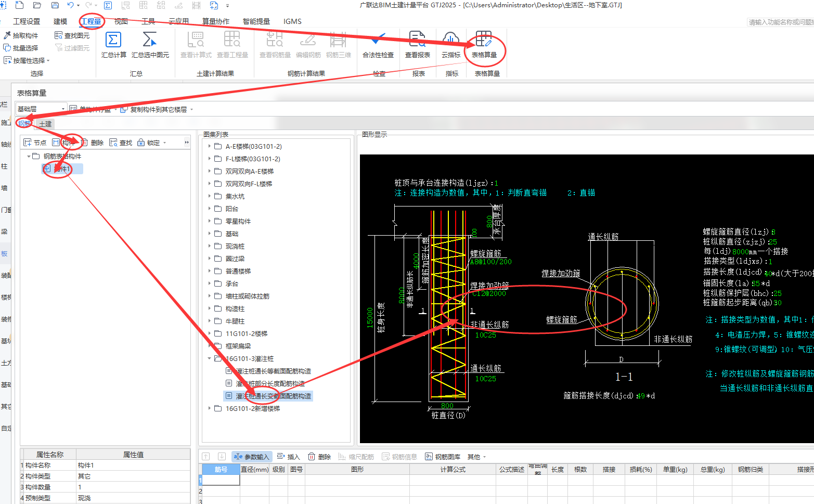Expand tree toolbar overflow chevron

tap(187, 143)
